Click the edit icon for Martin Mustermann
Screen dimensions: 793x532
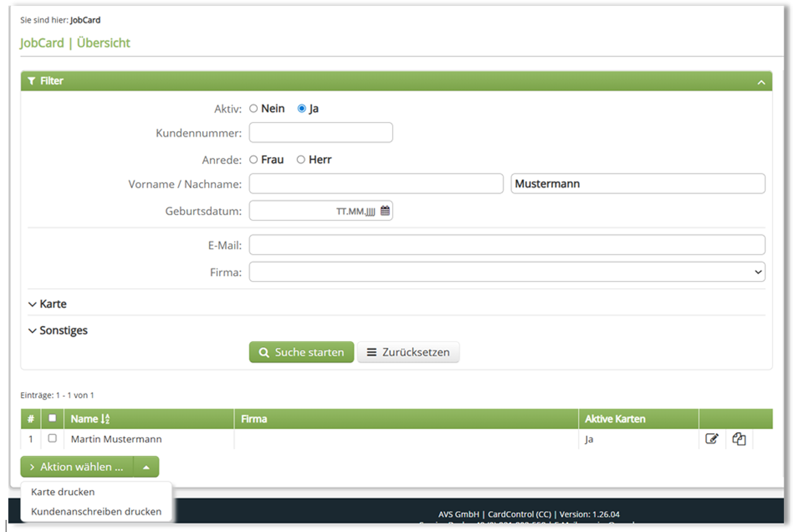point(712,439)
